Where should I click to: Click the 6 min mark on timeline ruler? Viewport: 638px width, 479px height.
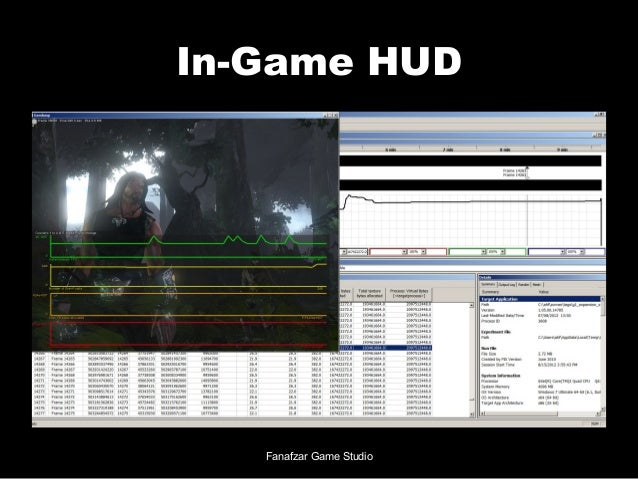pyautogui.click(x=390, y=150)
